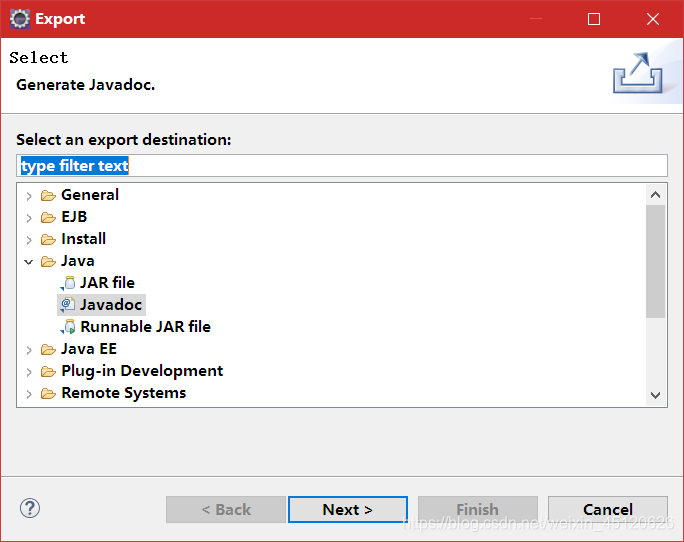Click the Runnable JAR file icon
Viewport: 684px width, 542px height.
[x=68, y=327]
